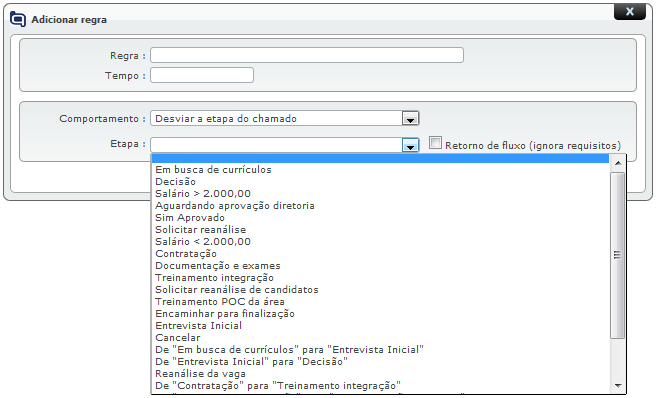The image size is (656, 398).
Task: Click the Regra text input field
Action: (x=307, y=55)
